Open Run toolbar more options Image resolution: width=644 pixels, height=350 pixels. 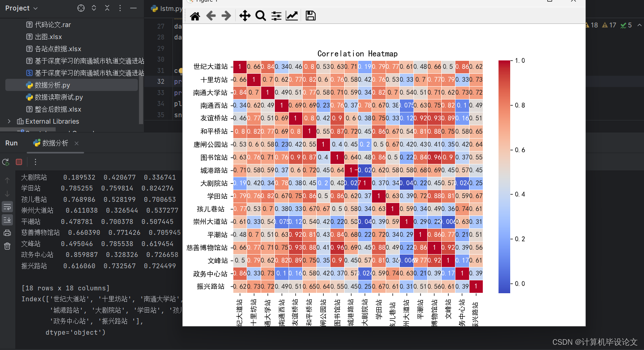[x=35, y=162]
